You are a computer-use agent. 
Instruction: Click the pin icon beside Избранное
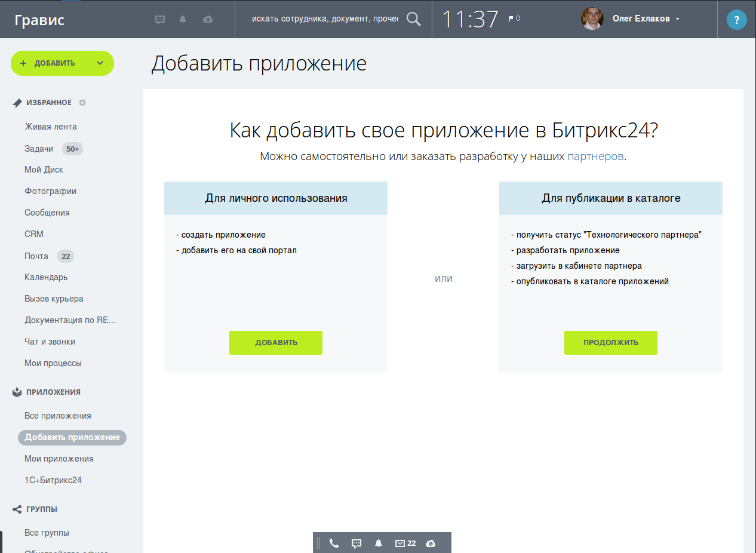(17, 103)
